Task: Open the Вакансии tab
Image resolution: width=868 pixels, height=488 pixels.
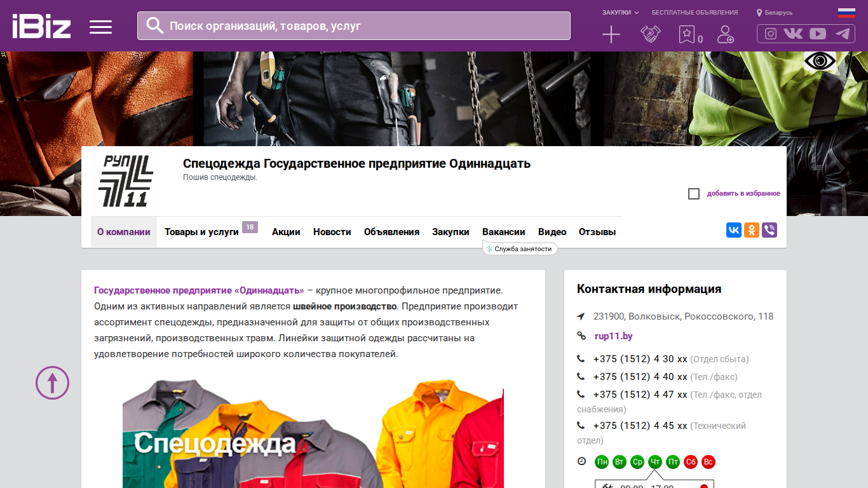Action: pyautogui.click(x=504, y=232)
